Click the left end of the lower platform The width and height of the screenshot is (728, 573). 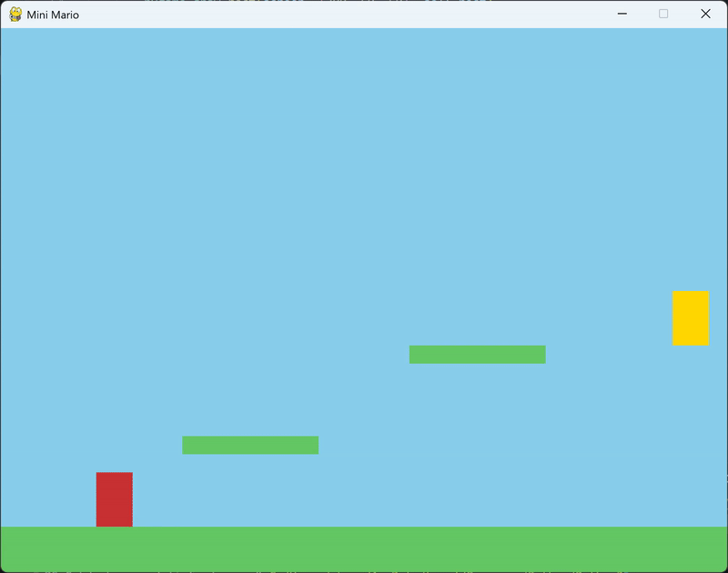188,445
